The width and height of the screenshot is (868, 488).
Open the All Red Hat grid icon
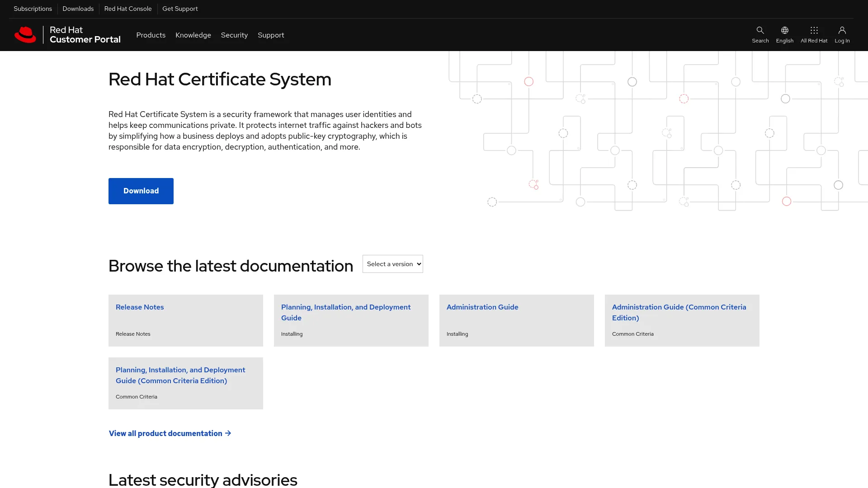[x=814, y=30]
